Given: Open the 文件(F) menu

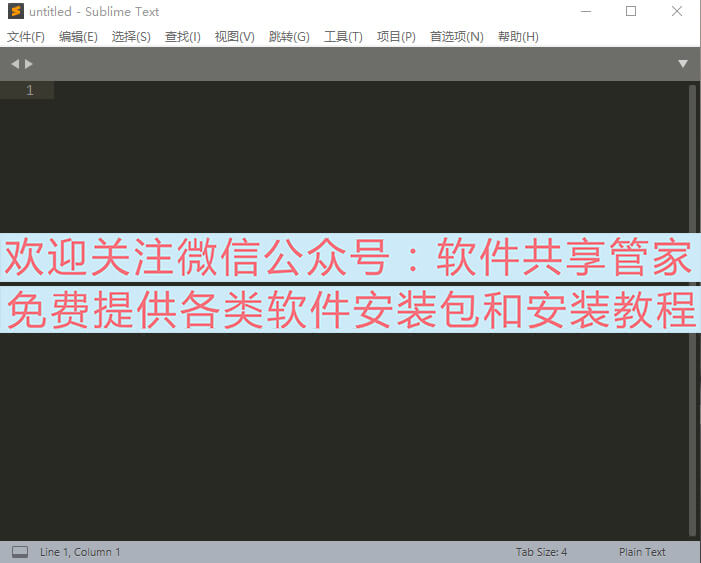Looking at the screenshot, I should click(26, 37).
